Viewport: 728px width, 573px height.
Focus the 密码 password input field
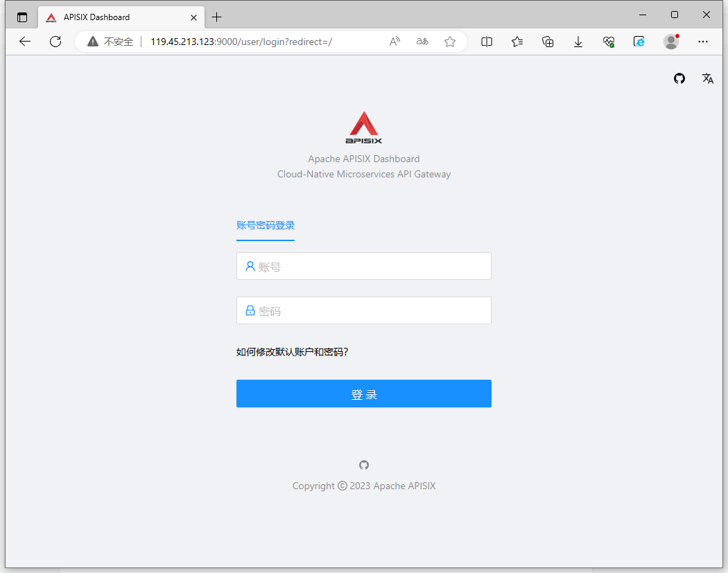coord(364,310)
